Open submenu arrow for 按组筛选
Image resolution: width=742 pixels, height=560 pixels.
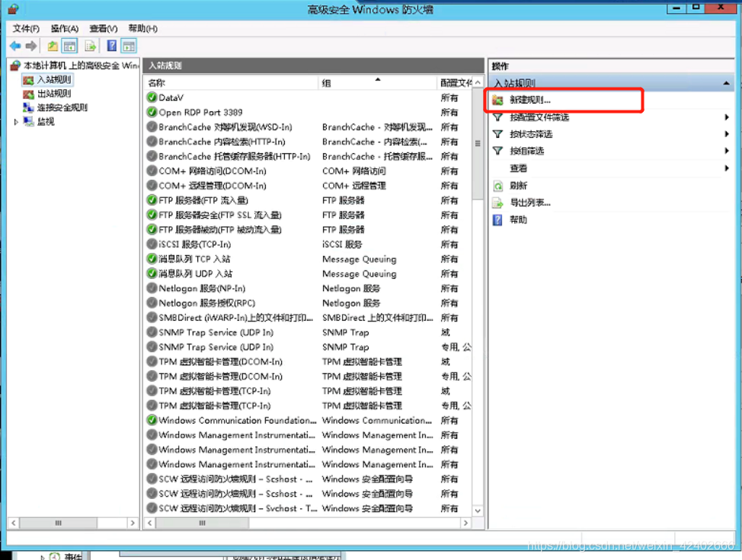(727, 151)
